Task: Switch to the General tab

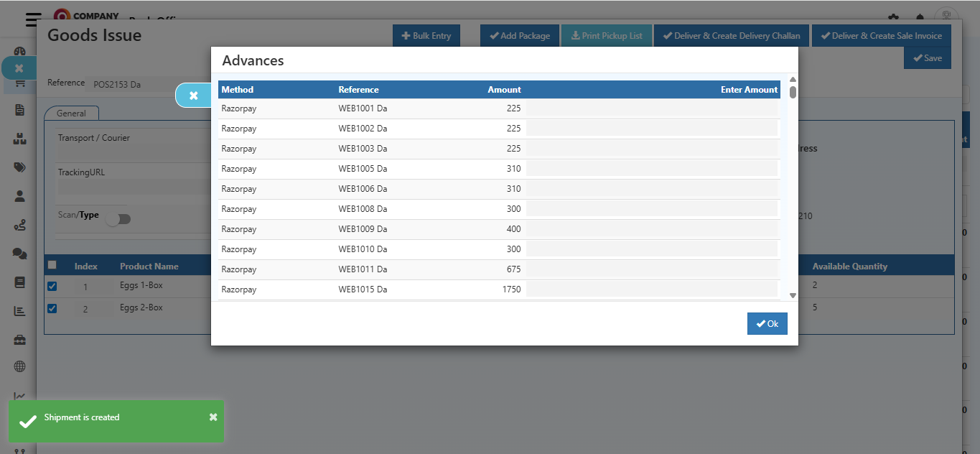Action: pos(71,114)
